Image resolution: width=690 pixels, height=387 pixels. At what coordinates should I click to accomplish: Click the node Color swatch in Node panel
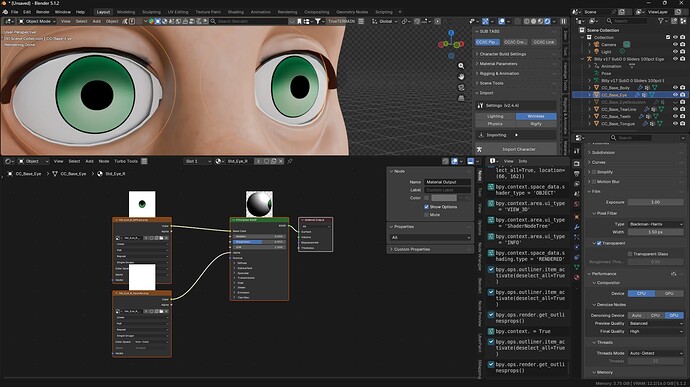click(x=444, y=198)
